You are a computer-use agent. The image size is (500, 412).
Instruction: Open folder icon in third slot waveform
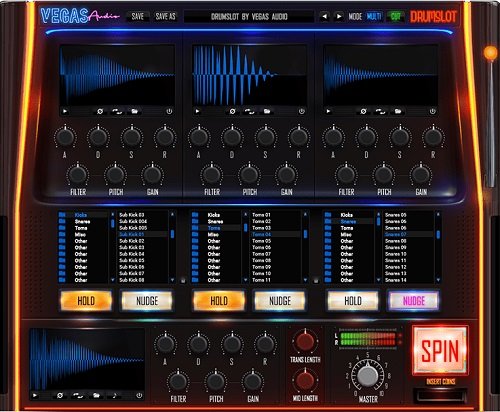point(398,111)
